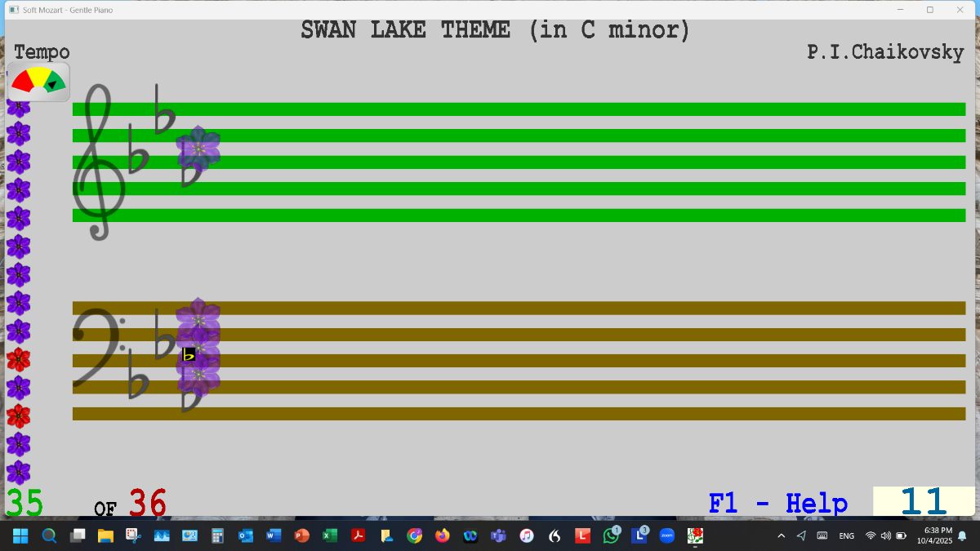
Task: Open Soft Mozart app icon in taskbar
Action: tap(695, 536)
